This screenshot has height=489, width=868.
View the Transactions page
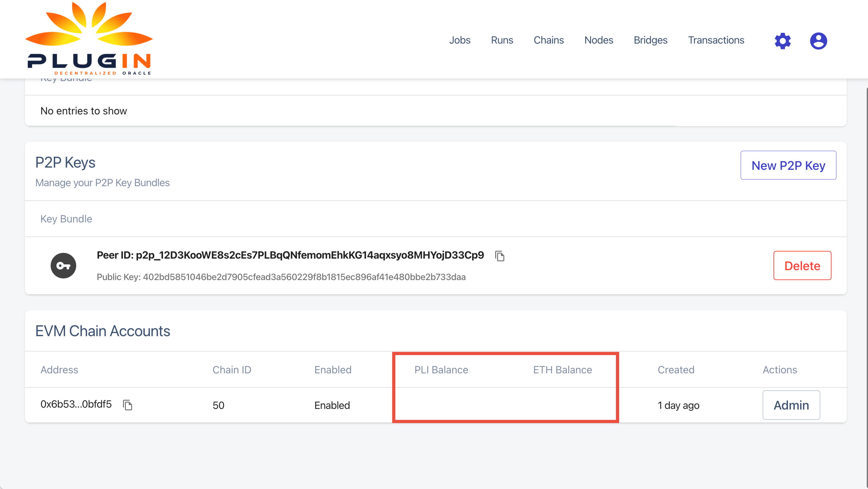pyautogui.click(x=716, y=40)
